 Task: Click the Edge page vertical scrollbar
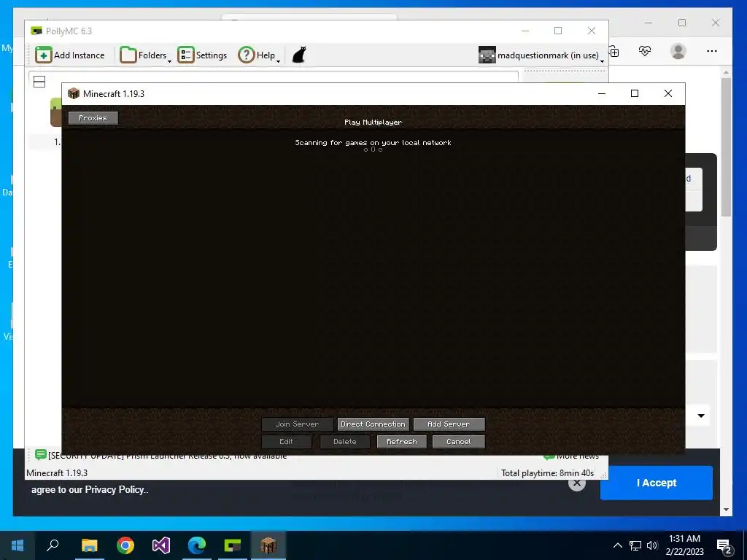pyautogui.click(x=726, y=147)
